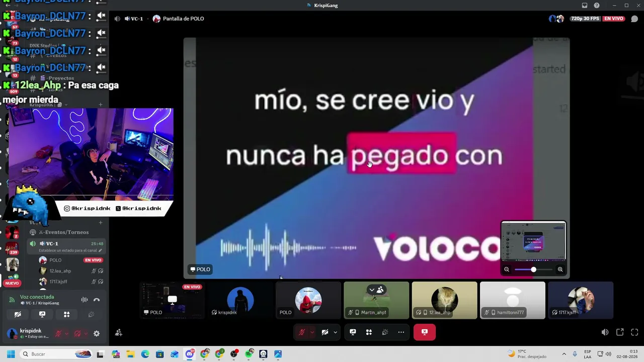Select 12.lea_ahp's participant tile with cat avatar
The image size is (644, 362).
(x=444, y=300)
